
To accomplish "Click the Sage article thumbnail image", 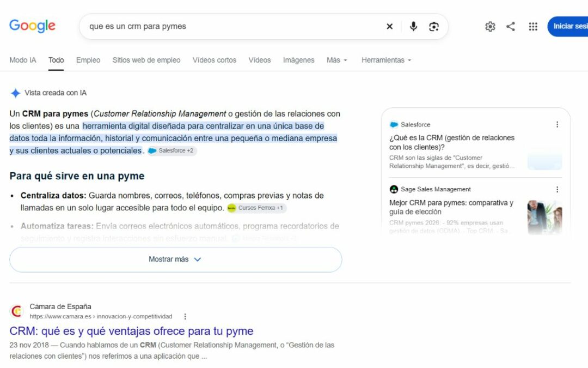I will coord(544,218).
